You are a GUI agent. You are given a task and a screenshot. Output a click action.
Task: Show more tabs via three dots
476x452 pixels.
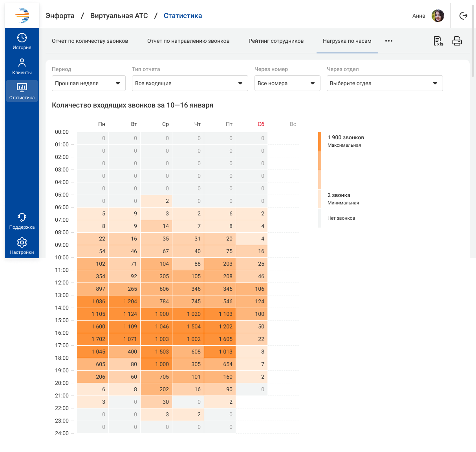(x=389, y=41)
